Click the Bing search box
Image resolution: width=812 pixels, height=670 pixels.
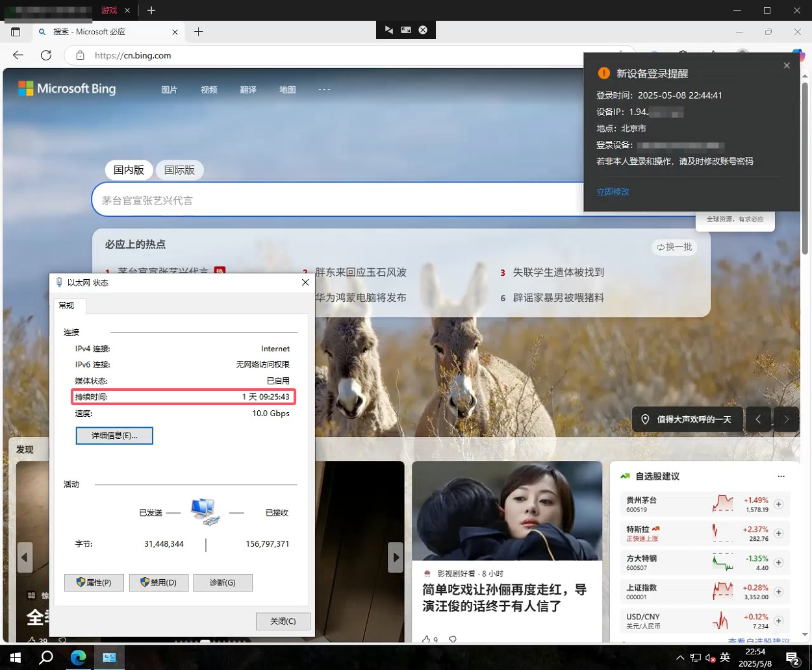[x=338, y=200]
